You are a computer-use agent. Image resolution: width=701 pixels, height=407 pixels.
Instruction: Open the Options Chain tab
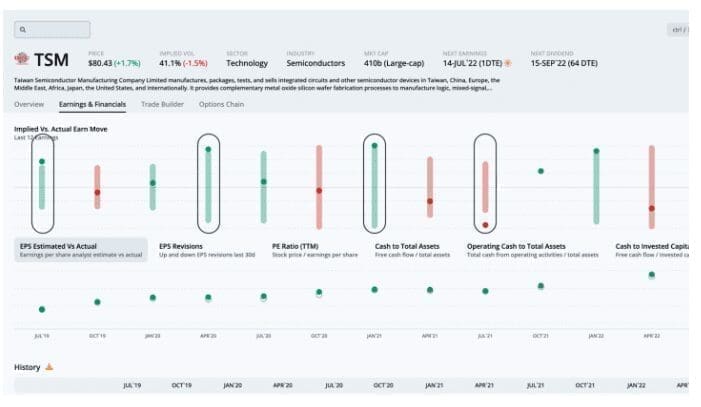220,104
